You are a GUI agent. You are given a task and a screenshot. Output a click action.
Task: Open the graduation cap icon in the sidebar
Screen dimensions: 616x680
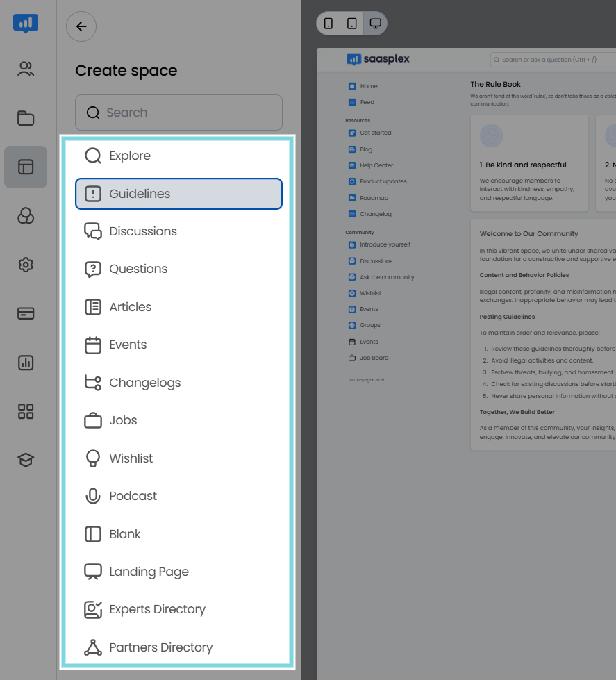tap(26, 460)
